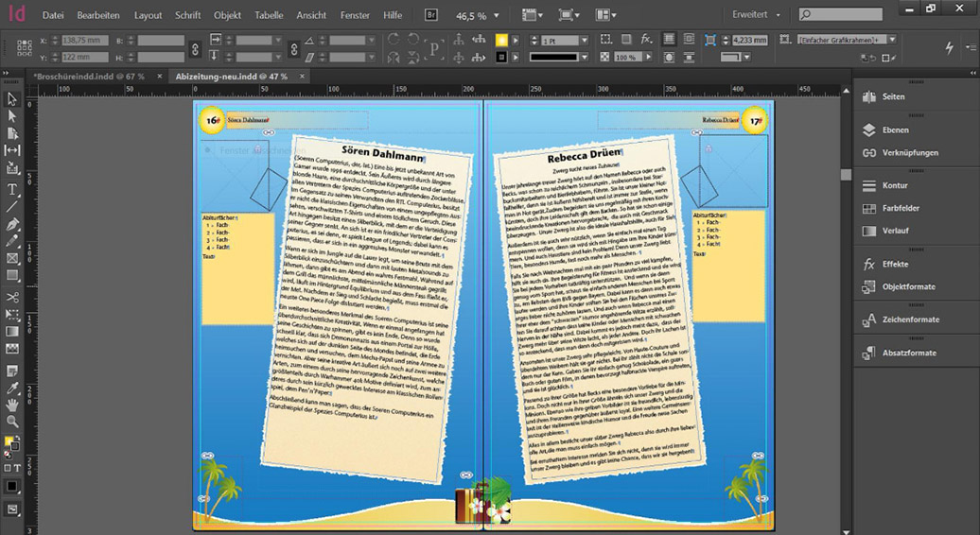Viewport: 980px width, 535px height.
Task: Choose the Zoom magnifier tool
Action: click(12, 422)
